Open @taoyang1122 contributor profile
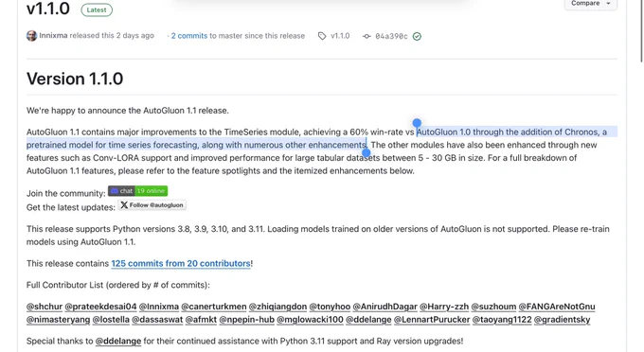644x352 pixels. pyautogui.click(x=502, y=320)
